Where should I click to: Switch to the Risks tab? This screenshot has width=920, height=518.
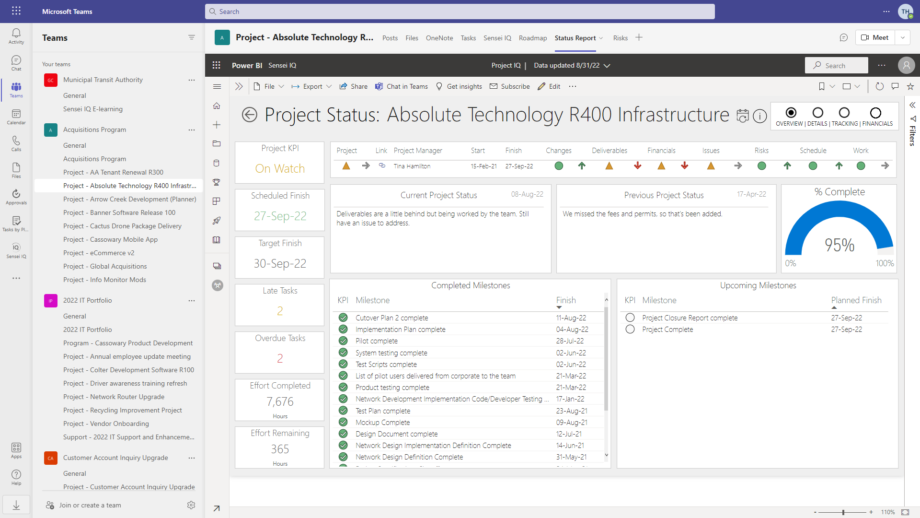coord(620,38)
